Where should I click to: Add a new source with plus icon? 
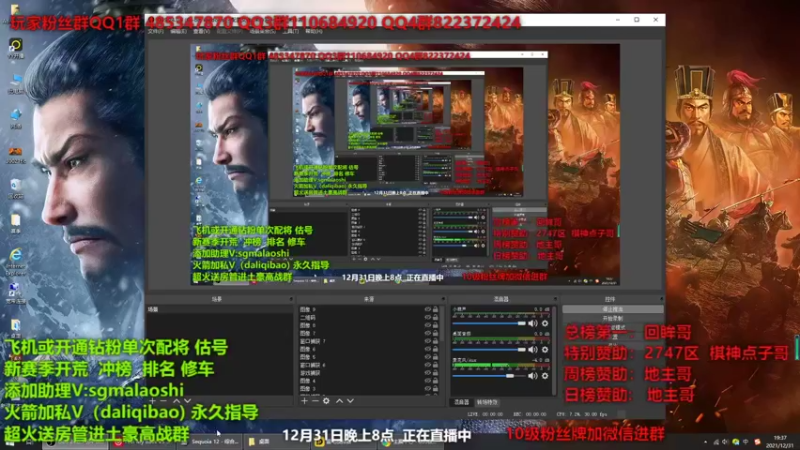point(304,401)
